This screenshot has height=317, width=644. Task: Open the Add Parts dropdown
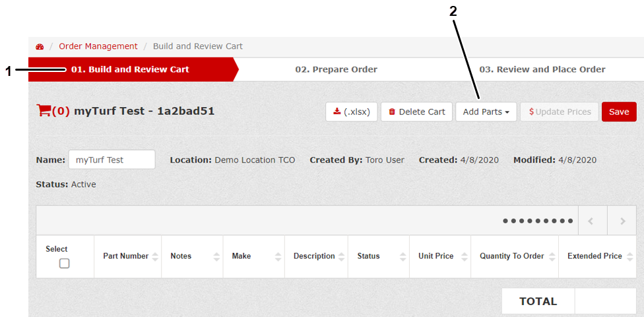point(486,112)
